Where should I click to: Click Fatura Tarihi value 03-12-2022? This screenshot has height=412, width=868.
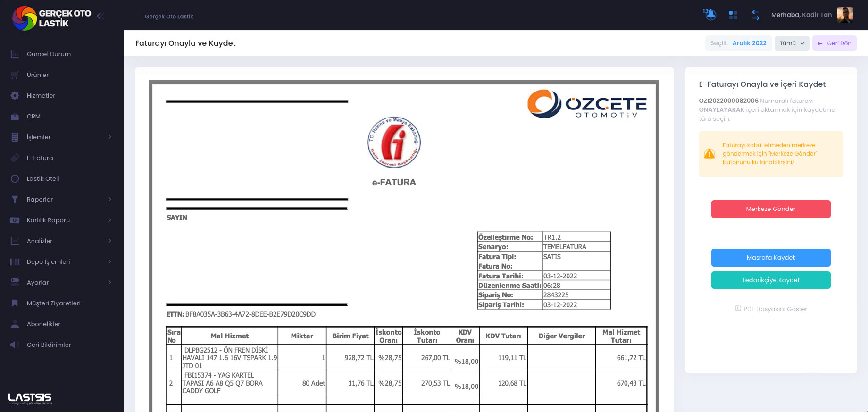tap(560, 276)
